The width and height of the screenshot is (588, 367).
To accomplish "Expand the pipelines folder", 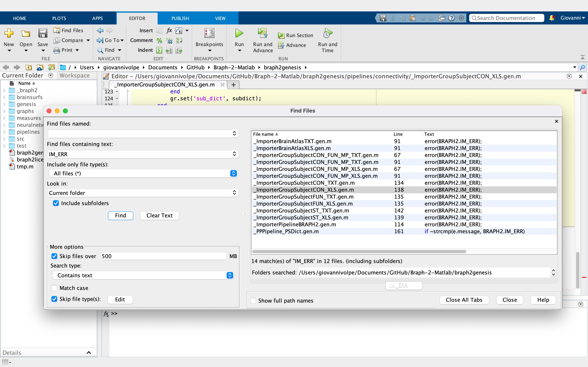I will point(4,132).
